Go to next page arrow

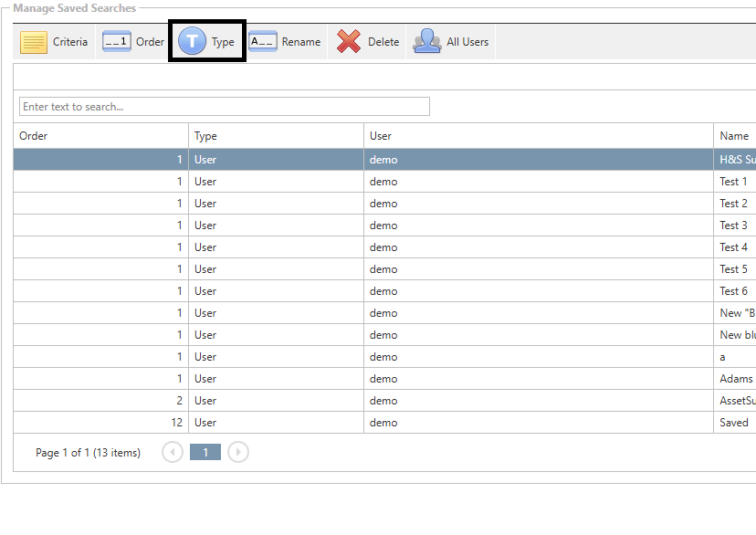[237, 452]
